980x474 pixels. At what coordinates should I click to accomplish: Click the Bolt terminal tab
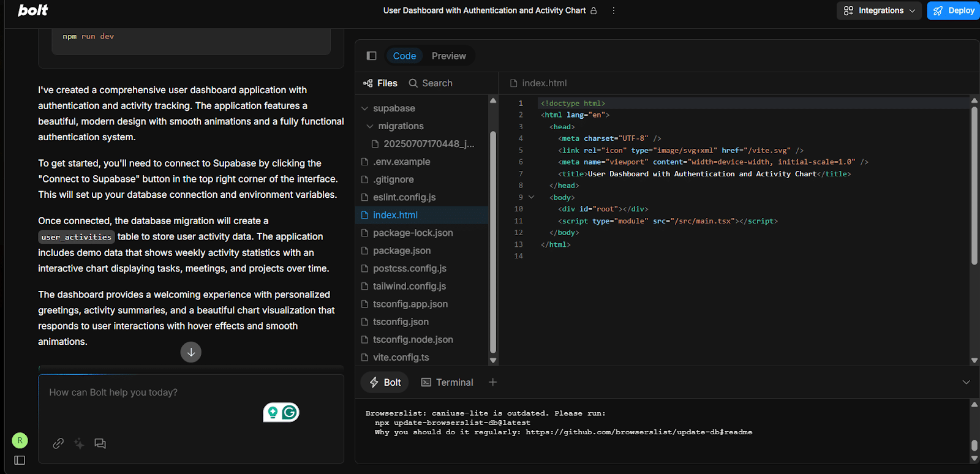(385, 382)
